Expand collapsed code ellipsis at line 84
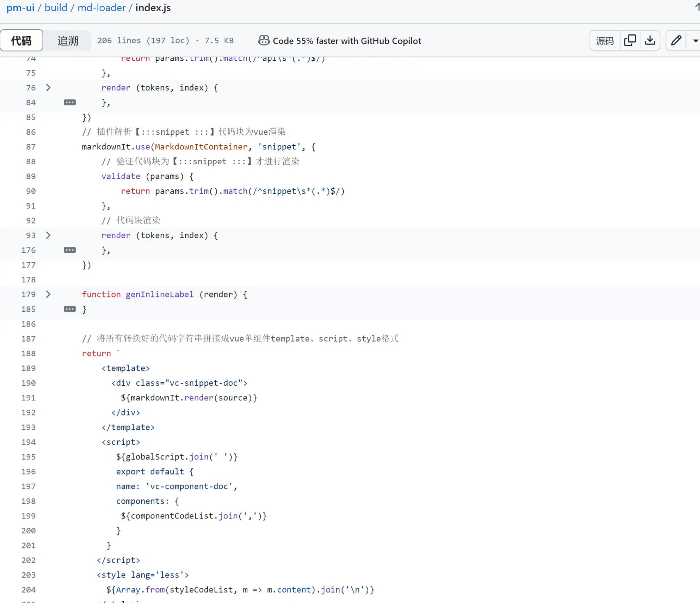 [70, 102]
